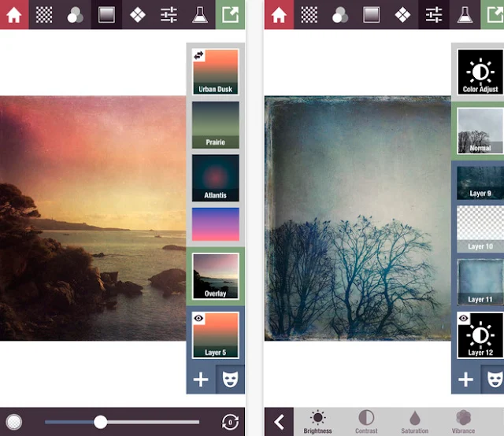Tap the export share icon in left screen
Screen dimensions: 504x436
pyautogui.click(x=230, y=14)
